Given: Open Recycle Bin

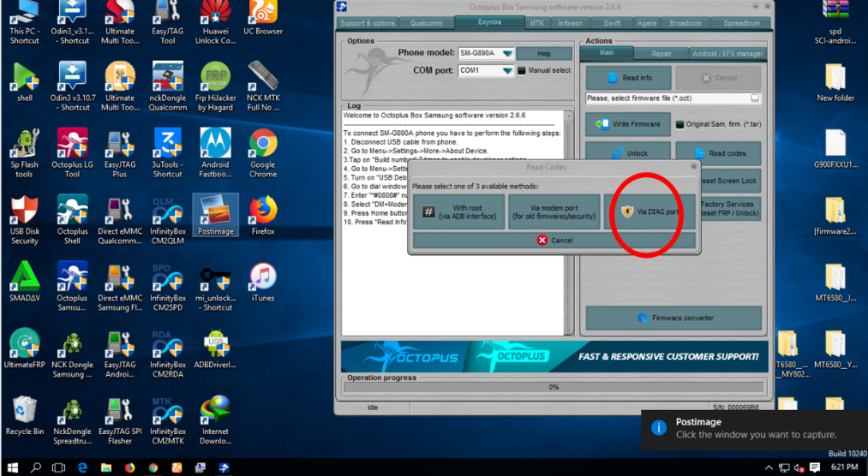Looking at the screenshot, I should [x=25, y=416].
